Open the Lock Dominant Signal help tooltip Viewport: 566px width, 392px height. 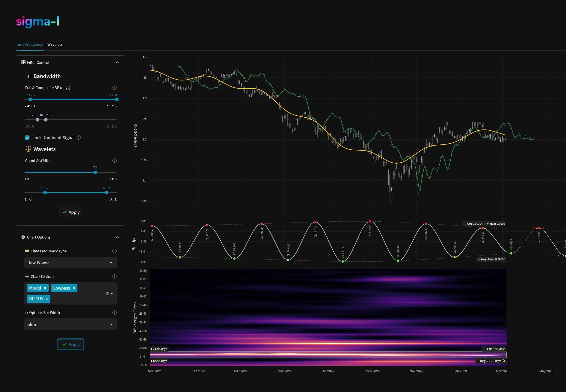[79, 138]
